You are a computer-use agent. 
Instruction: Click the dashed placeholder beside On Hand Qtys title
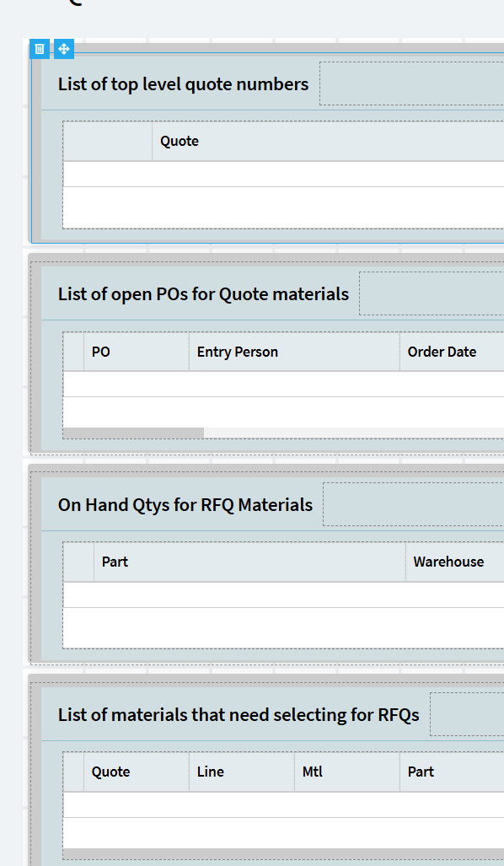(x=414, y=504)
